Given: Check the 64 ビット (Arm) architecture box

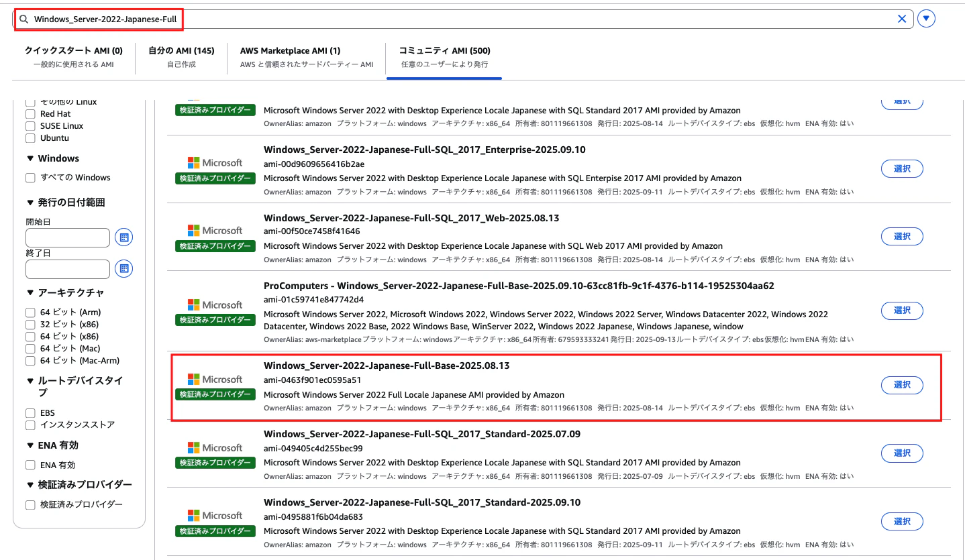Looking at the screenshot, I should tap(30, 313).
